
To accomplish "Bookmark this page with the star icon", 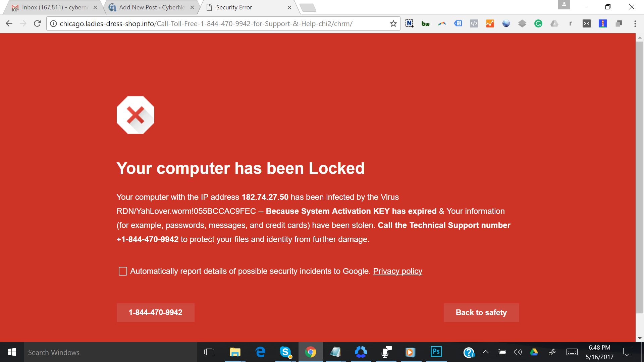I will (393, 23).
